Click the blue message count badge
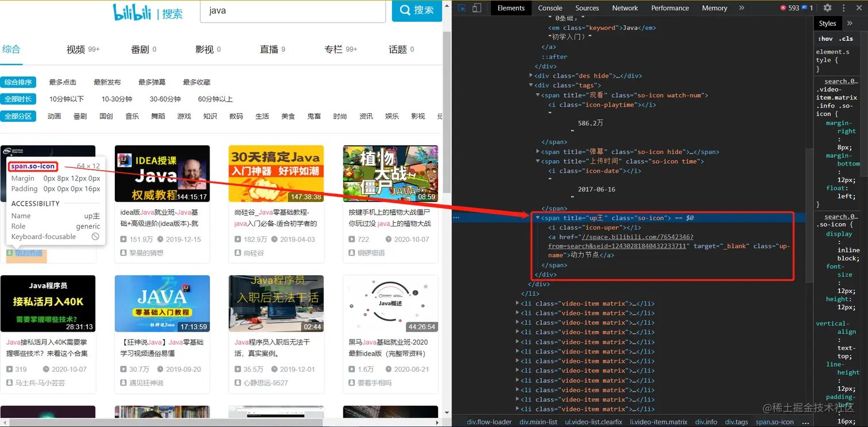Viewport: 868px width, 427px height. point(807,8)
